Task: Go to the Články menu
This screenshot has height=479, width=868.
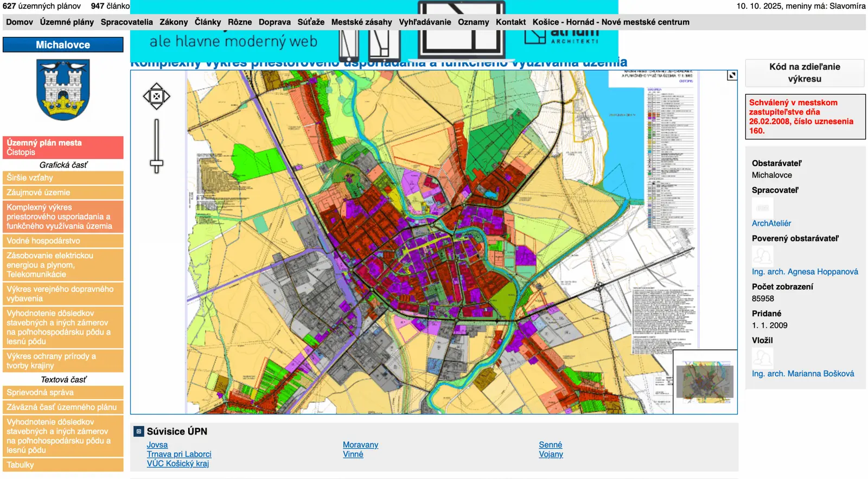Action: point(208,22)
